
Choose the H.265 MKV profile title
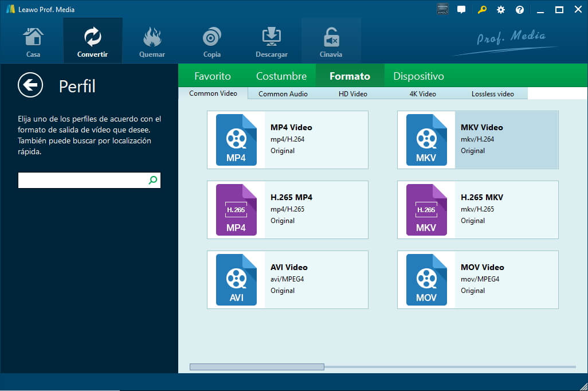point(482,197)
